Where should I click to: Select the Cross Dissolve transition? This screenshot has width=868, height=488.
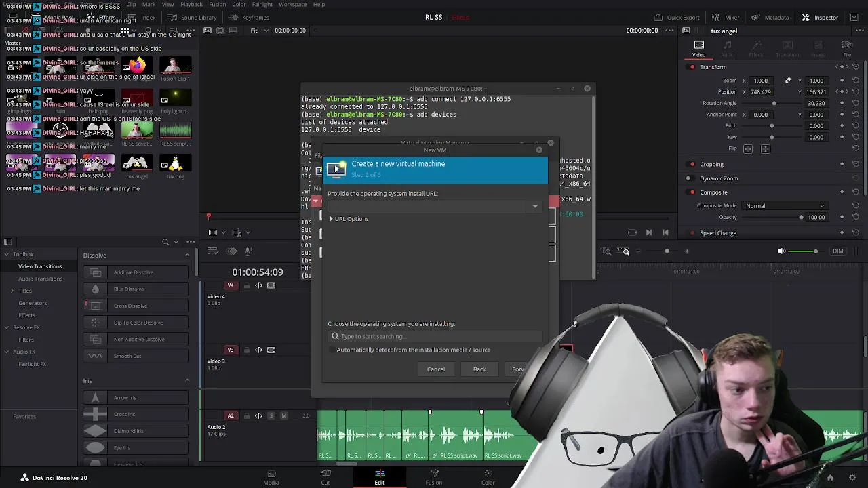pos(136,306)
